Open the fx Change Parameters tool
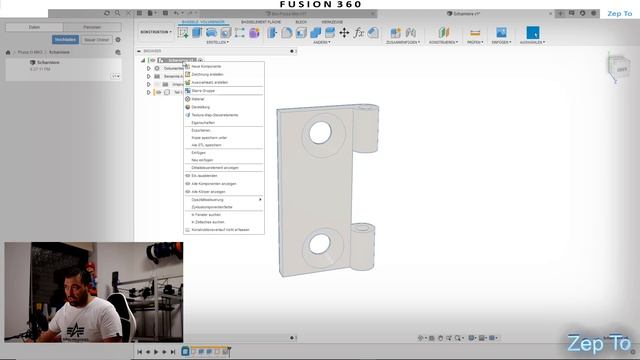The image size is (640, 360). tap(359, 33)
